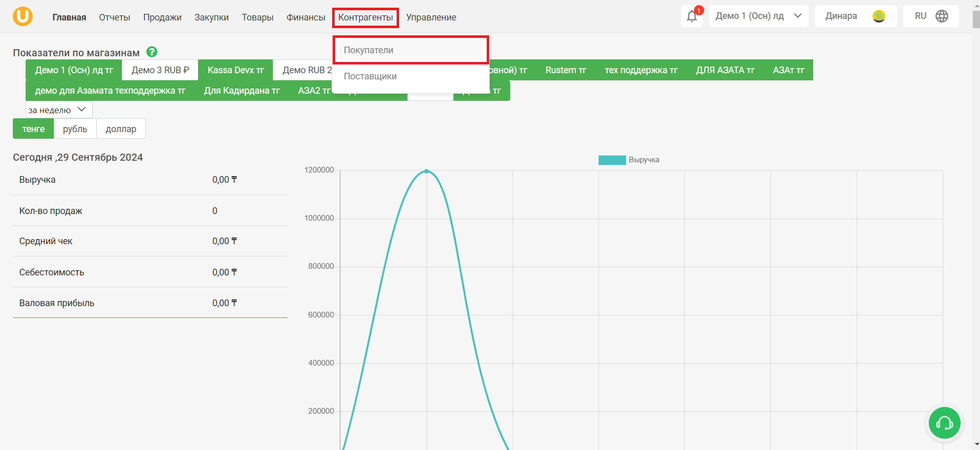This screenshot has height=450, width=980.
Task: Expand the Демо 1 (Осн) лд store dropdown
Action: coord(758,16)
